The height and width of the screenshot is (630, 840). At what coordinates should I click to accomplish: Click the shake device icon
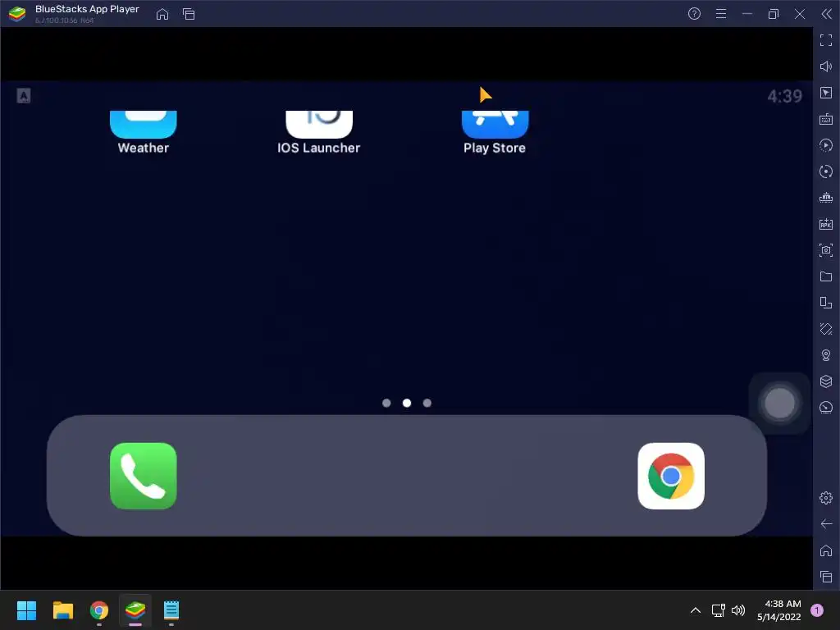pos(826,329)
